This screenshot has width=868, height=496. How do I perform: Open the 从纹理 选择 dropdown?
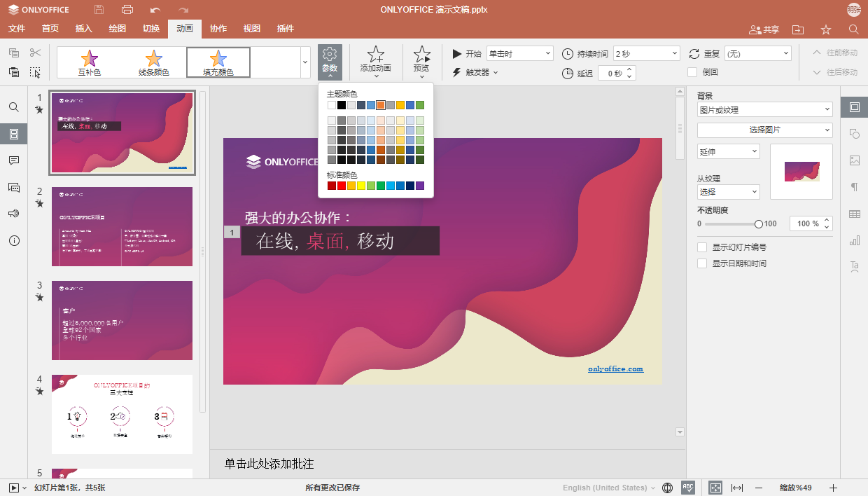point(729,192)
